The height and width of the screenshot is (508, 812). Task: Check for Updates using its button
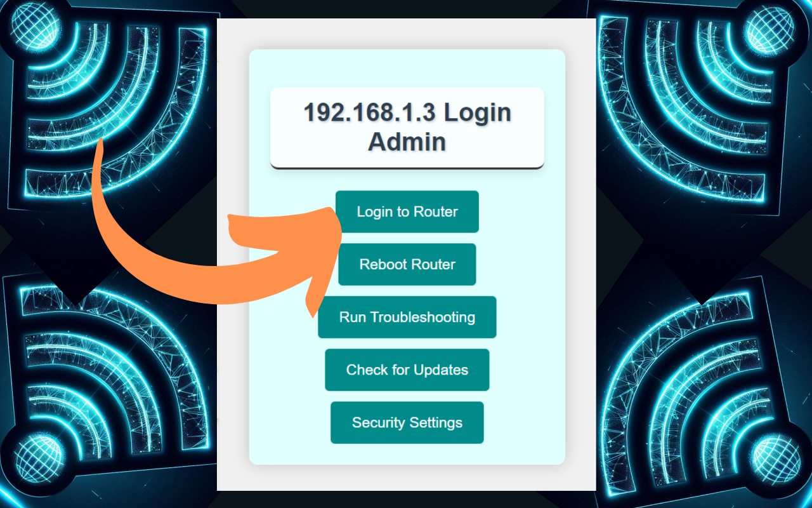click(x=407, y=370)
